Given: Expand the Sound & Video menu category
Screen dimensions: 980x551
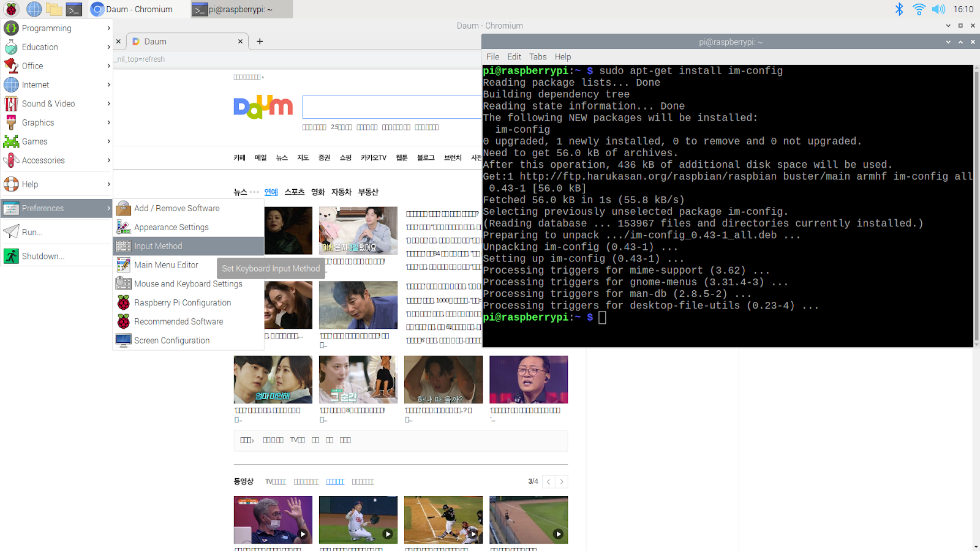Looking at the screenshot, I should pyautogui.click(x=57, y=104).
